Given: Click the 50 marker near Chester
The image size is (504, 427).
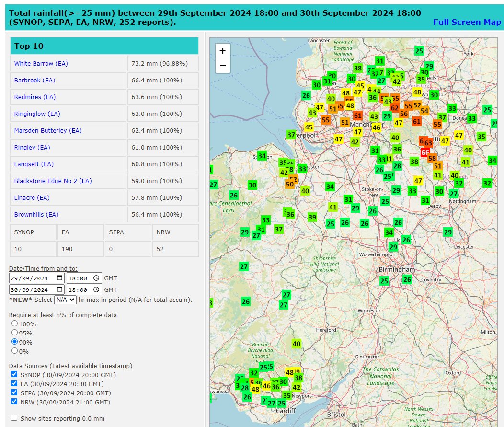Looking at the screenshot, I should [289, 184].
